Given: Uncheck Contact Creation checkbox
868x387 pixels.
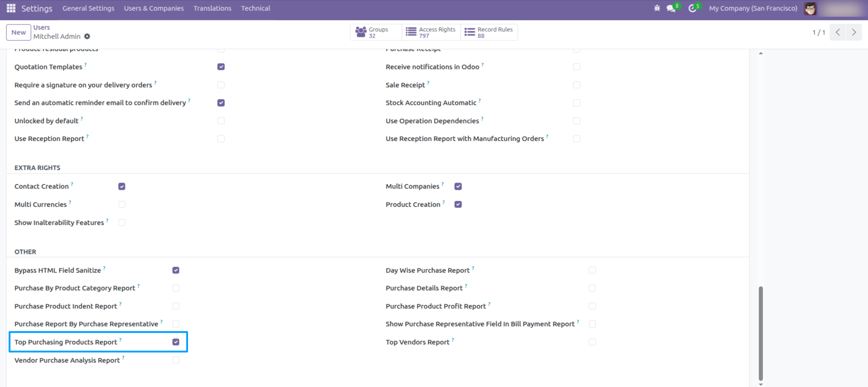Looking at the screenshot, I should (x=122, y=186).
